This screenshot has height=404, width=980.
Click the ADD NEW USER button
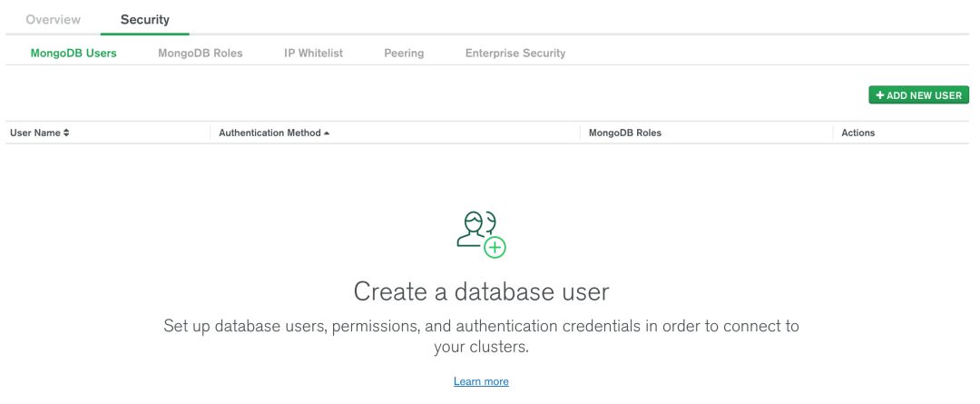click(918, 95)
